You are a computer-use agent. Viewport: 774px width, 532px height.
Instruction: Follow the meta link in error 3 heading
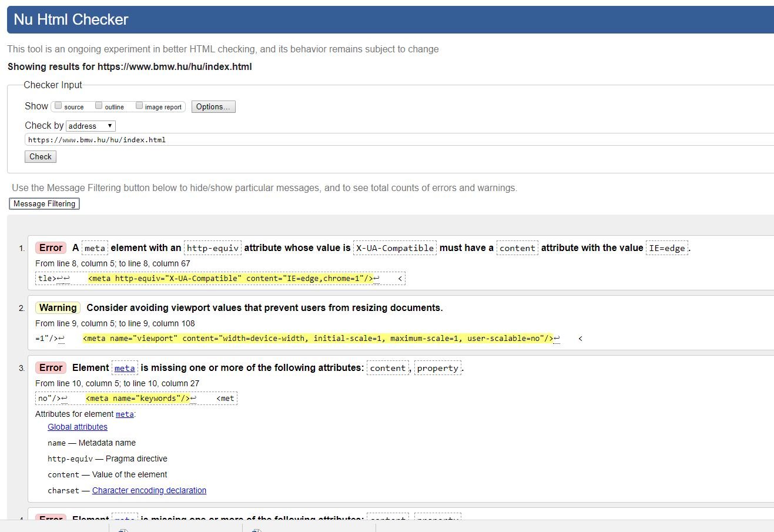(x=124, y=368)
